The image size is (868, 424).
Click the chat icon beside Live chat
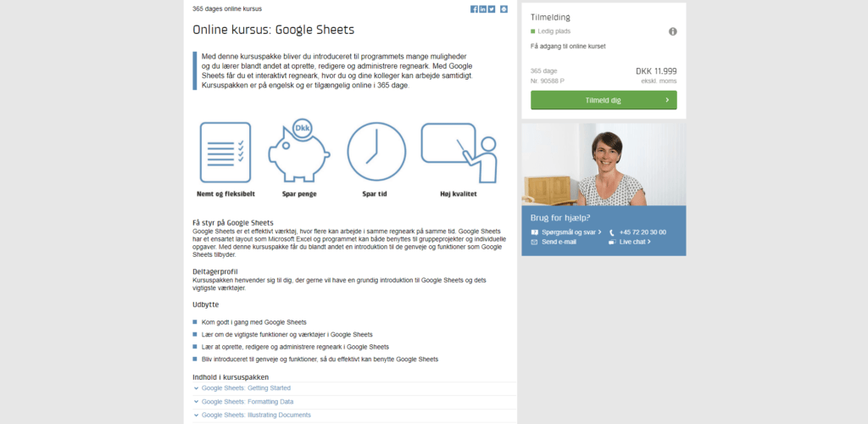612,242
